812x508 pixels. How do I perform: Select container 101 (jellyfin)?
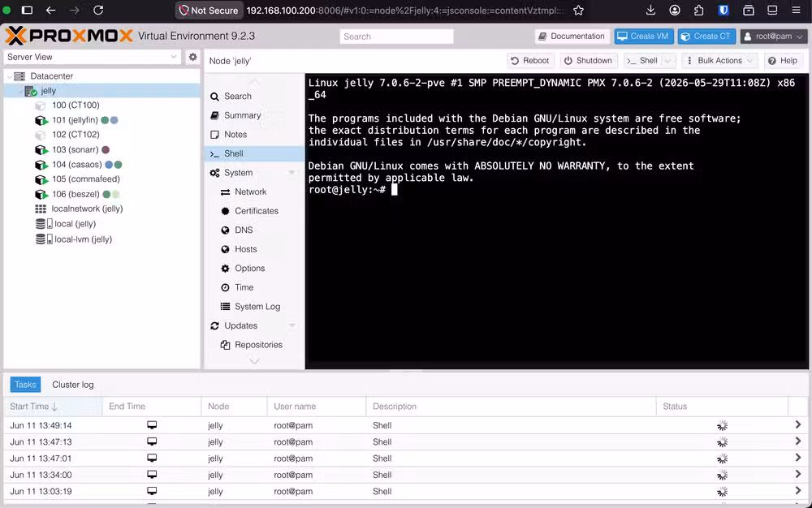click(75, 120)
